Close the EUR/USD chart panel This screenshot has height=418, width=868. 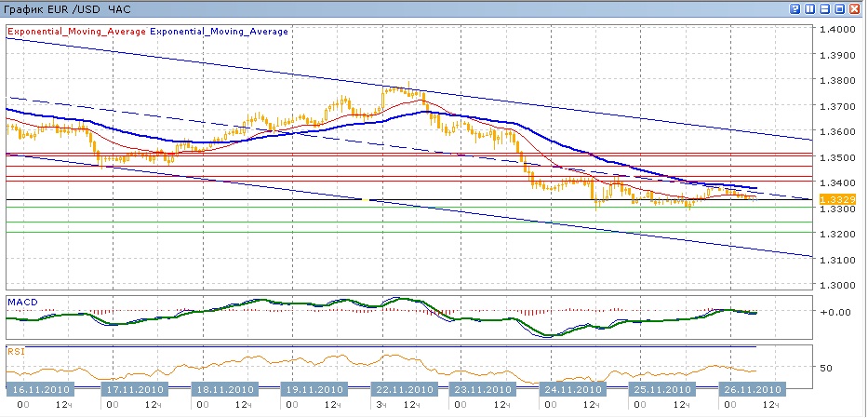coord(854,8)
